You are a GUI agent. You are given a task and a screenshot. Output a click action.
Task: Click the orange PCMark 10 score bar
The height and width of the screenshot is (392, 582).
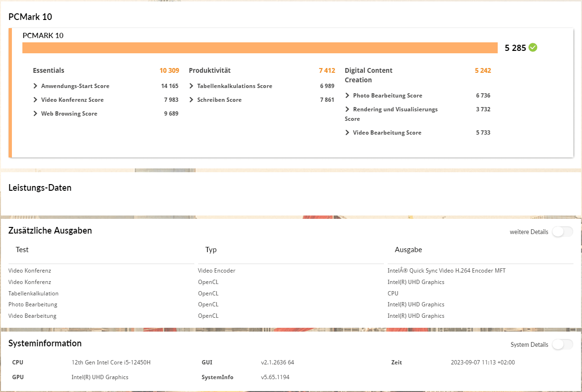coord(260,48)
